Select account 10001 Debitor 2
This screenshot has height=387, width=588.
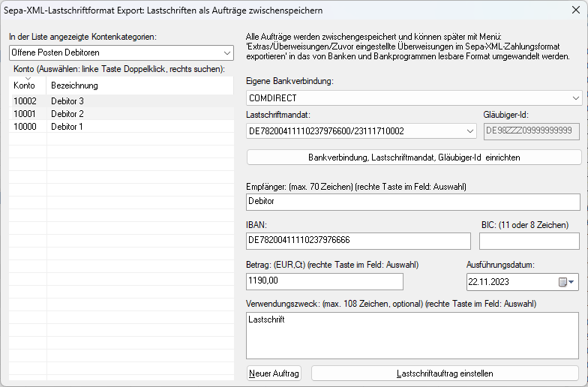tap(121, 114)
